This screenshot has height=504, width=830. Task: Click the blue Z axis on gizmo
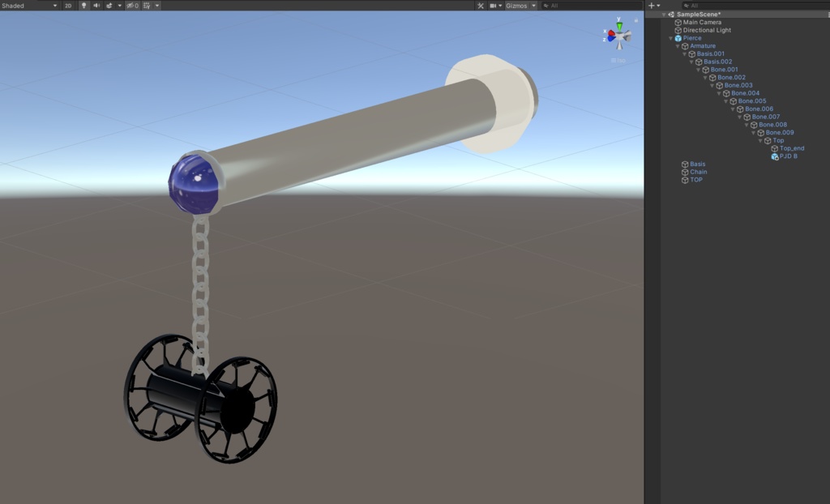(x=611, y=39)
